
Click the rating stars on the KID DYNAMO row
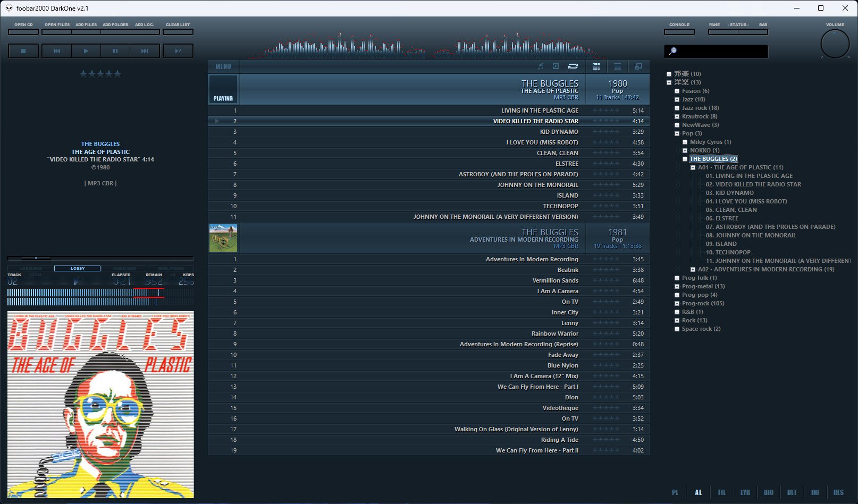606,132
